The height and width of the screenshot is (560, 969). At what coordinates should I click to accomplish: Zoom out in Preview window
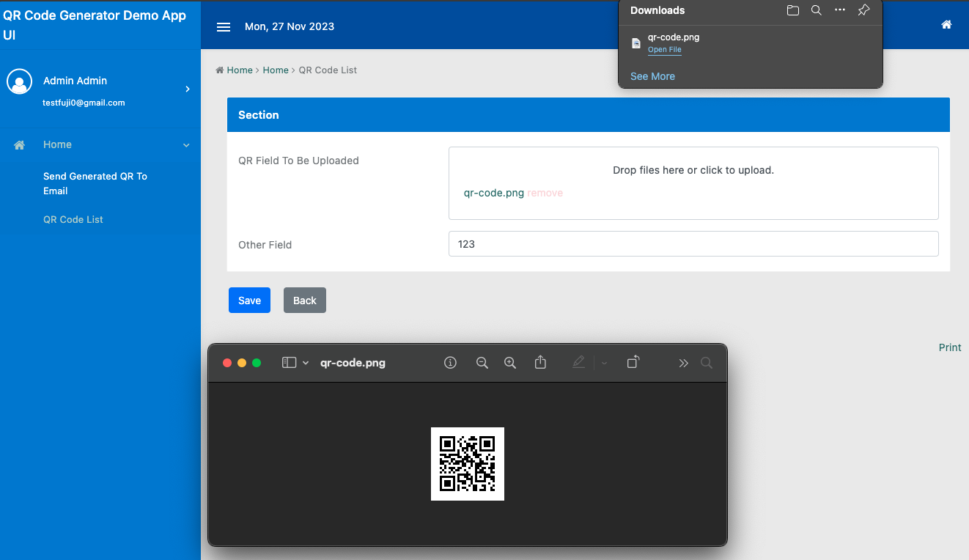(482, 363)
